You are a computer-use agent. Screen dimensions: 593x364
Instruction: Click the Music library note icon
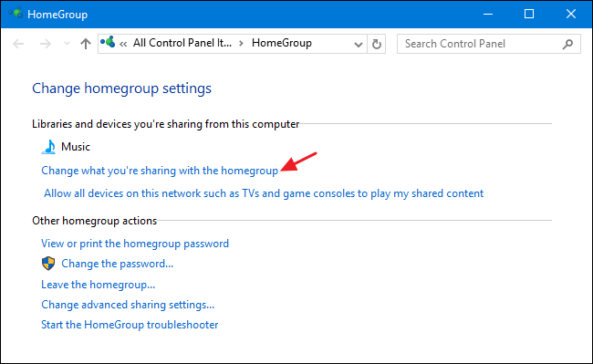pyautogui.click(x=48, y=147)
